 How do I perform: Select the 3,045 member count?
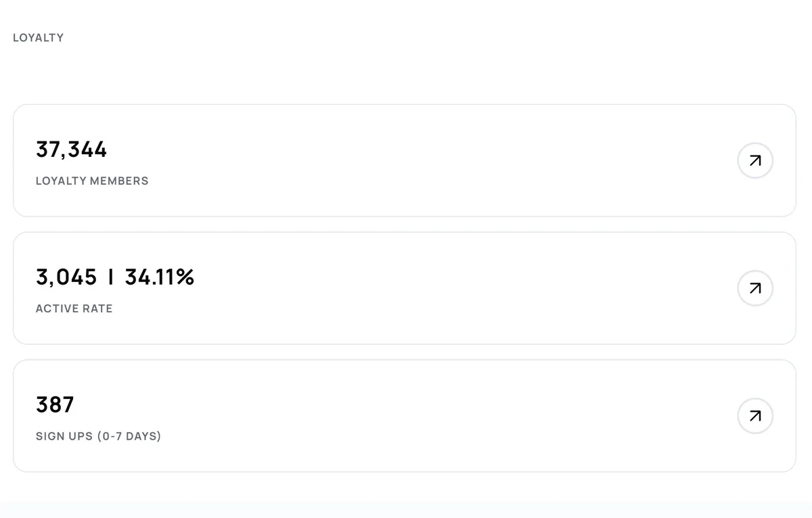tap(67, 277)
